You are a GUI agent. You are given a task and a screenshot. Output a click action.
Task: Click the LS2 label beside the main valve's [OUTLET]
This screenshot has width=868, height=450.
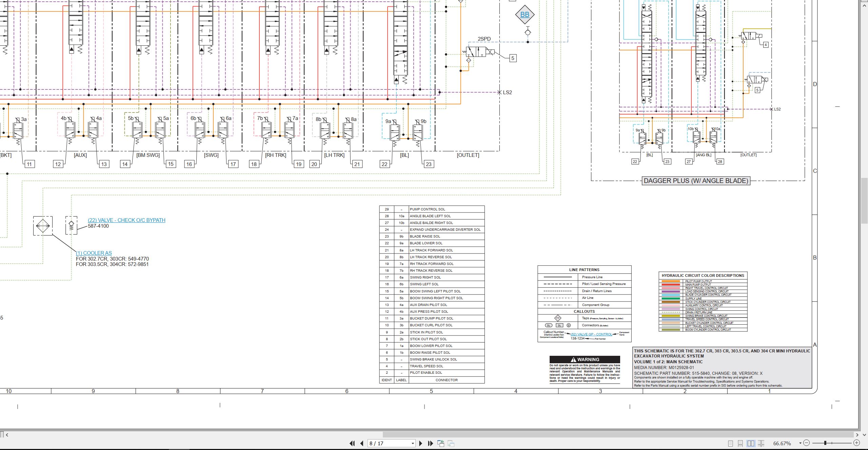tap(507, 92)
